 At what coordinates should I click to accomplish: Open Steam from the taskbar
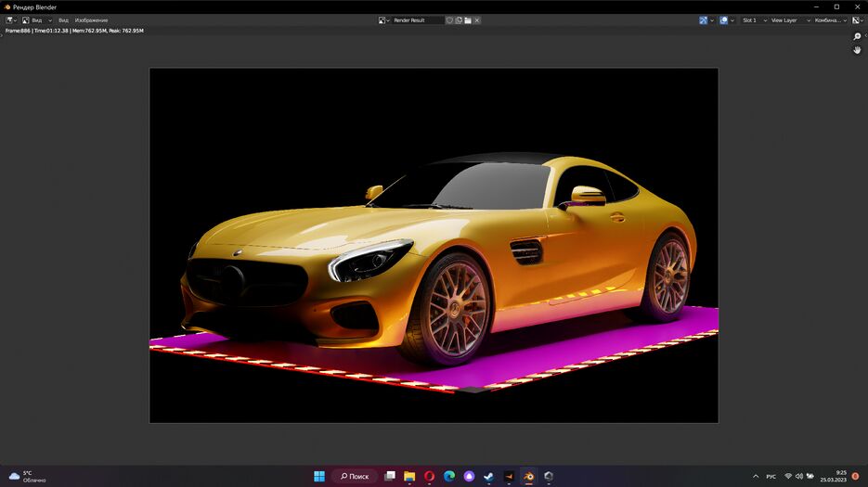[x=489, y=476]
